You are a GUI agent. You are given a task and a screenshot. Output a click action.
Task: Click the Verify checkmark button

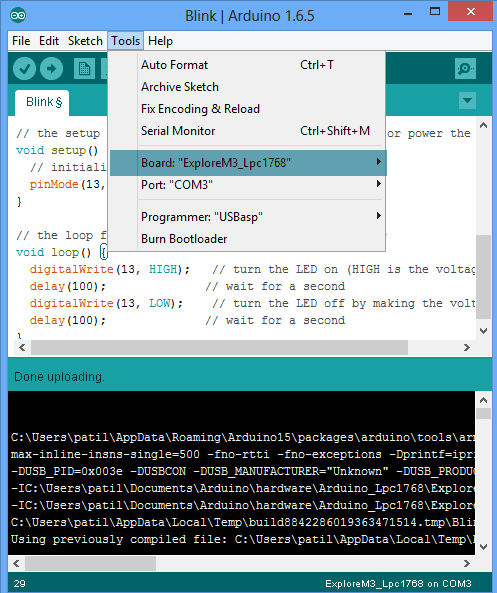[25, 68]
